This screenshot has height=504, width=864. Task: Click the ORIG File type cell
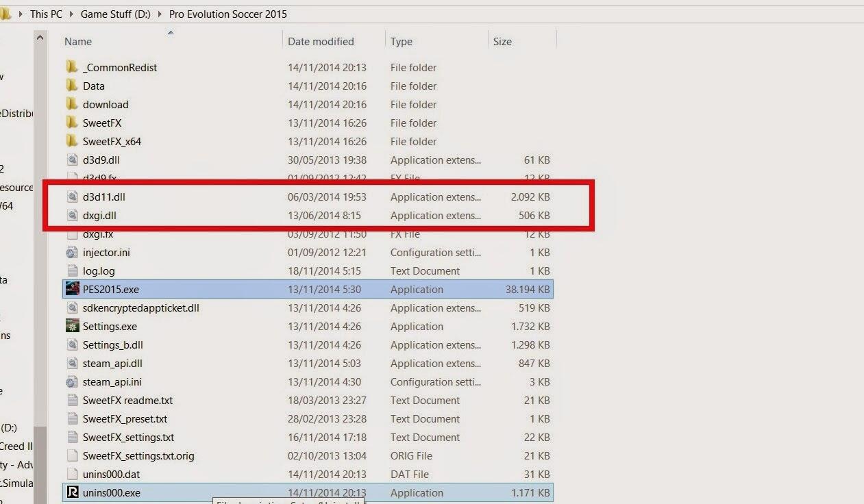[411, 455]
